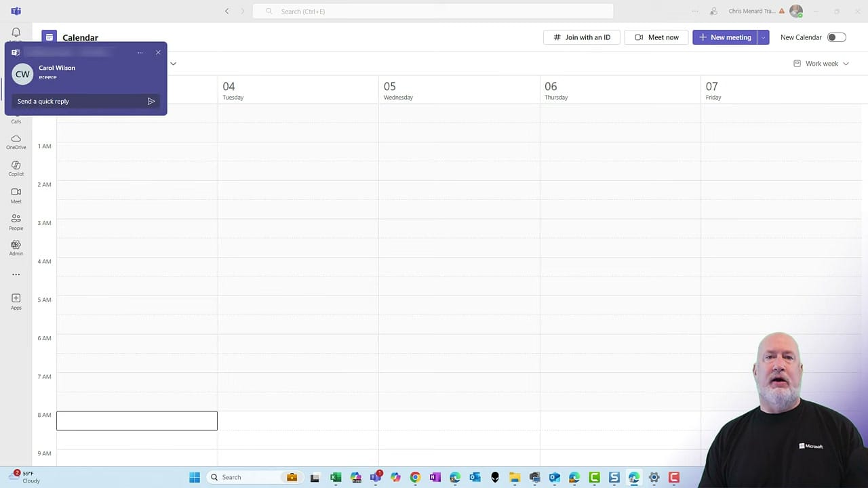Open Settings and more ellipsis in title bar
Viewport: 868px width, 488px height.
click(694, 11)
